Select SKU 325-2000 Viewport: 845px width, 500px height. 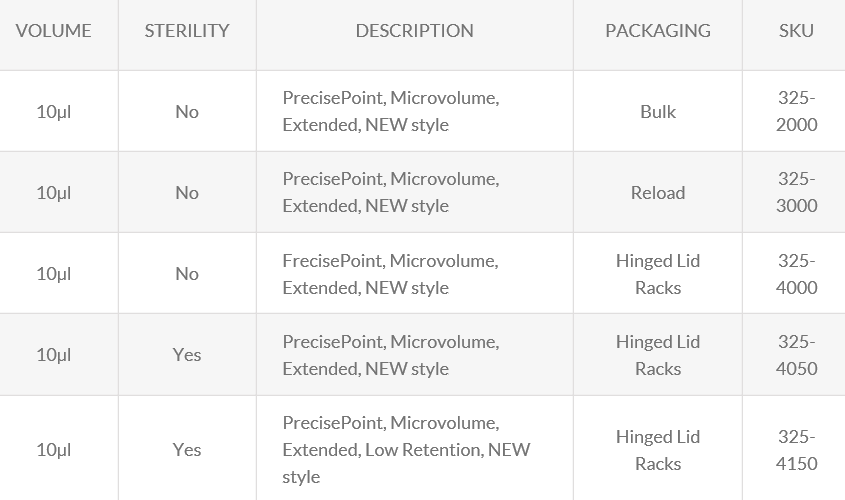[797, 111]
